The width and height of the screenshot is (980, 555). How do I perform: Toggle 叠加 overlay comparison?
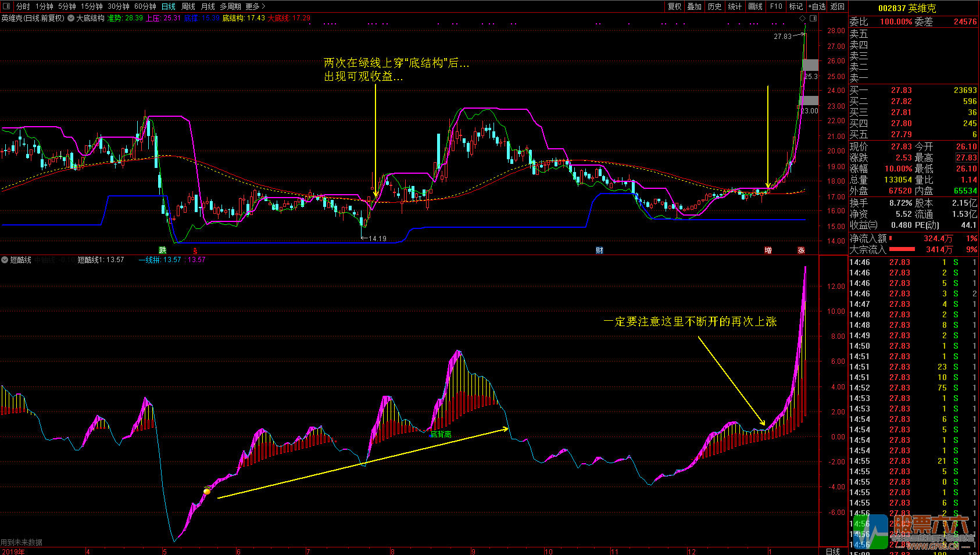(x=694, y=6)
